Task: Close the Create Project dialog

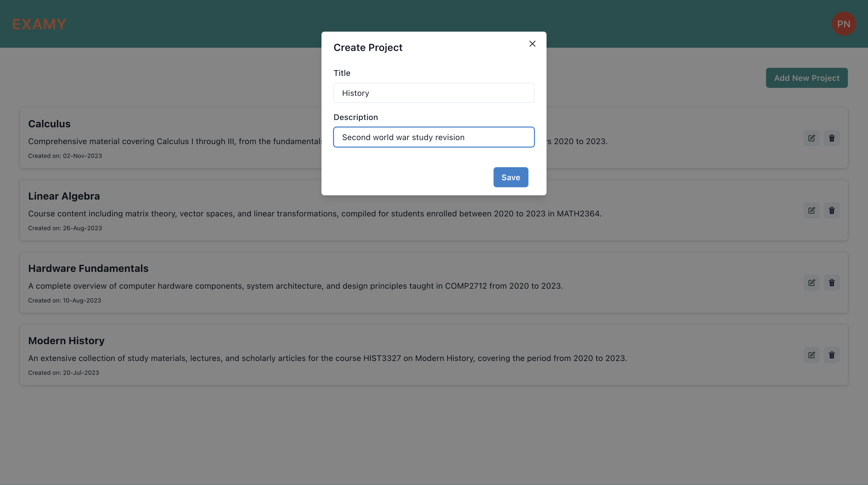Action: pos(532,44)
